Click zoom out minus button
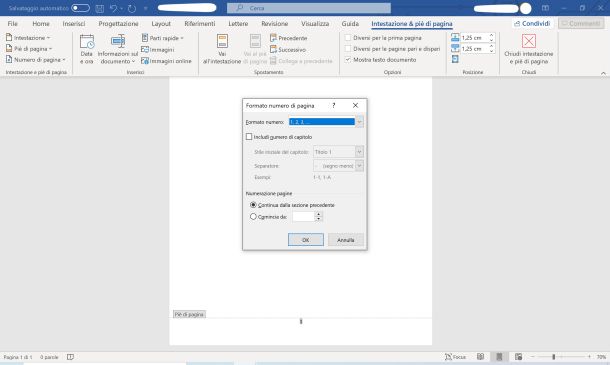Image resolution: width=610 pixels, height=365 pixels. click(533, 357)
